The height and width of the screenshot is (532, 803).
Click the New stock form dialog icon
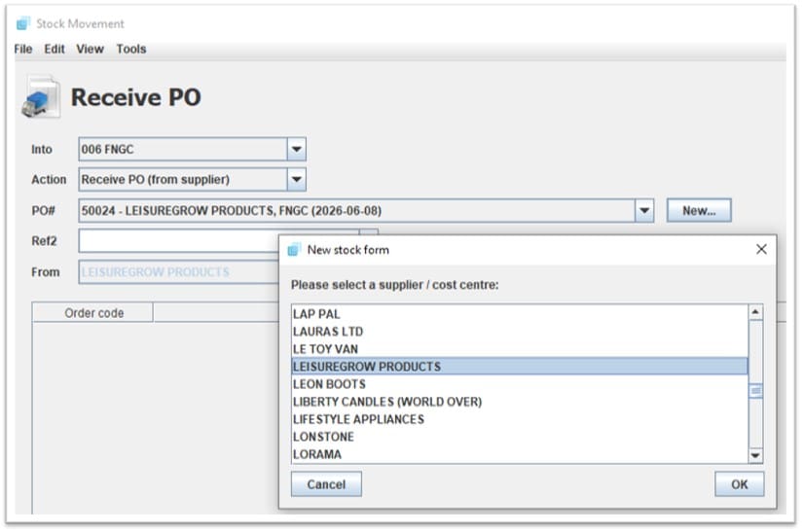coord(293,250)
